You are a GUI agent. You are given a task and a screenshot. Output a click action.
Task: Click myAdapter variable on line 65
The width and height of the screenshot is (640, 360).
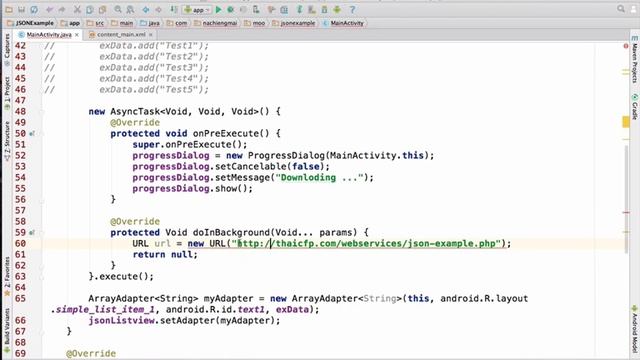pos(229,299)
